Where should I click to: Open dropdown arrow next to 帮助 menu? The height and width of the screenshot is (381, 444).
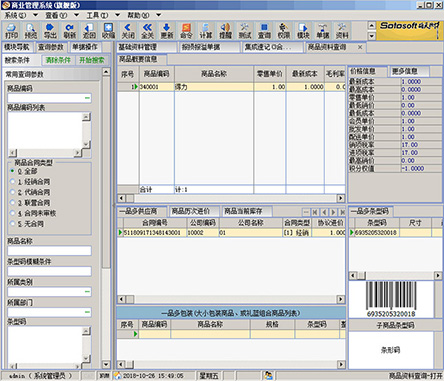click(159, 15)
